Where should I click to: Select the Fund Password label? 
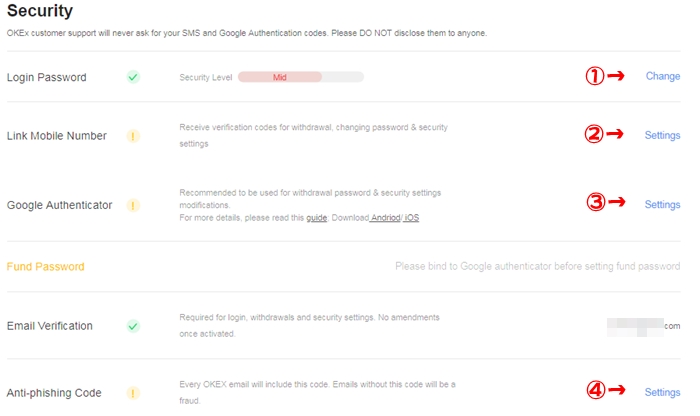pos(46,266)
